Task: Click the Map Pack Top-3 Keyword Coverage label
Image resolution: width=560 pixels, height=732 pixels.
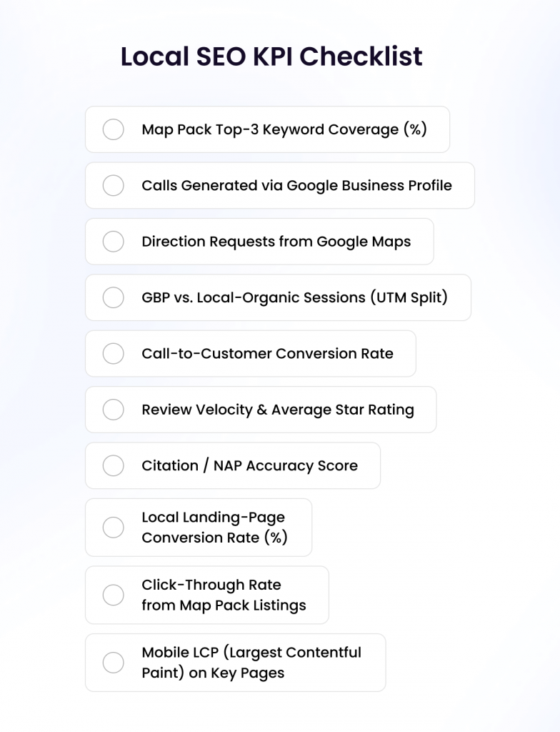Action: click(x=284, y=129)
